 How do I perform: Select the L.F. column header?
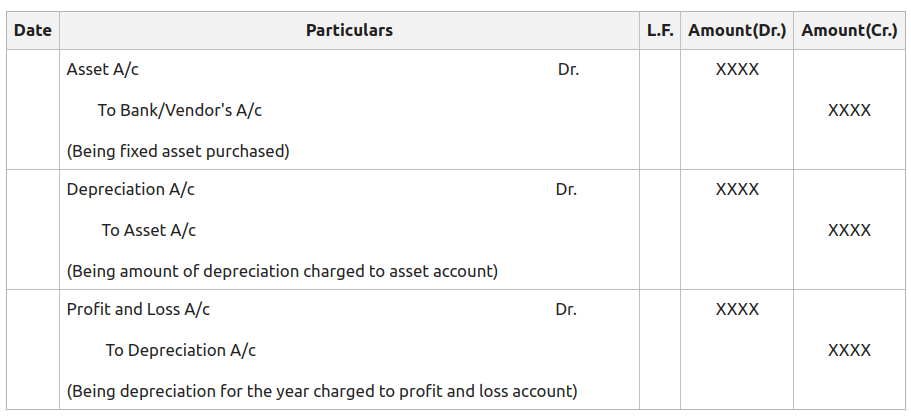point(659,30)
